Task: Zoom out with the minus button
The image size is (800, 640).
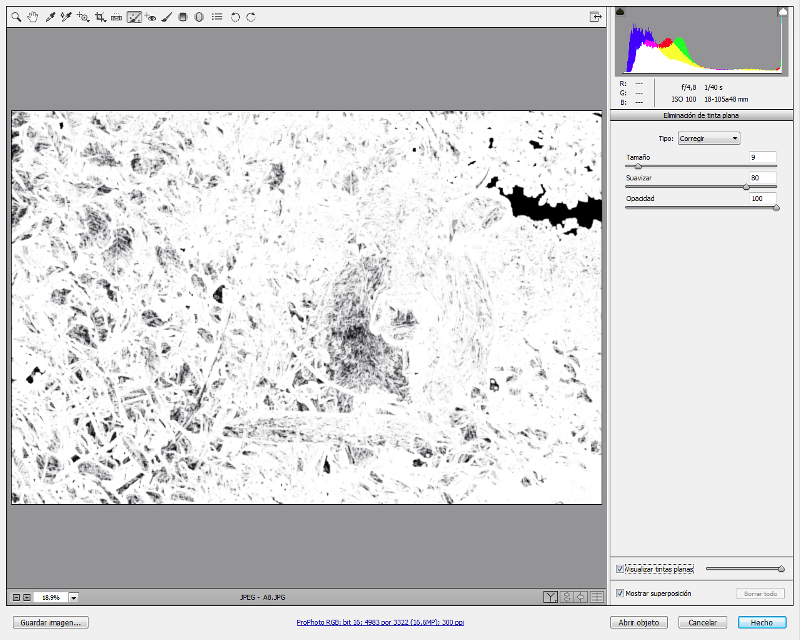Action: (x=16, y=597)
